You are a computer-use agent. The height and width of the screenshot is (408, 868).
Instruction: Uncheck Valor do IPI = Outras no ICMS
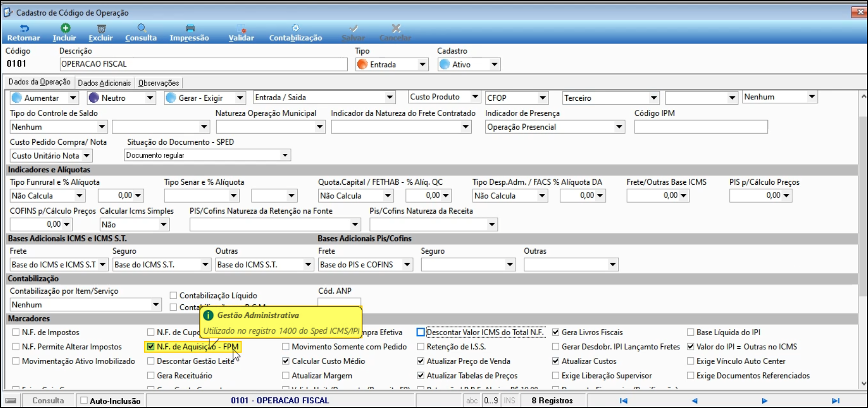coord(690,347)
